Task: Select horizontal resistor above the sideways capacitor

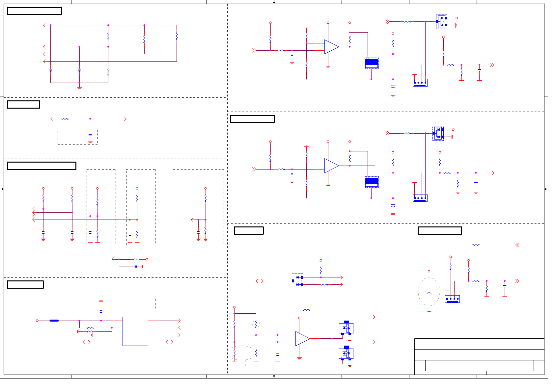Action: (137, 259)
